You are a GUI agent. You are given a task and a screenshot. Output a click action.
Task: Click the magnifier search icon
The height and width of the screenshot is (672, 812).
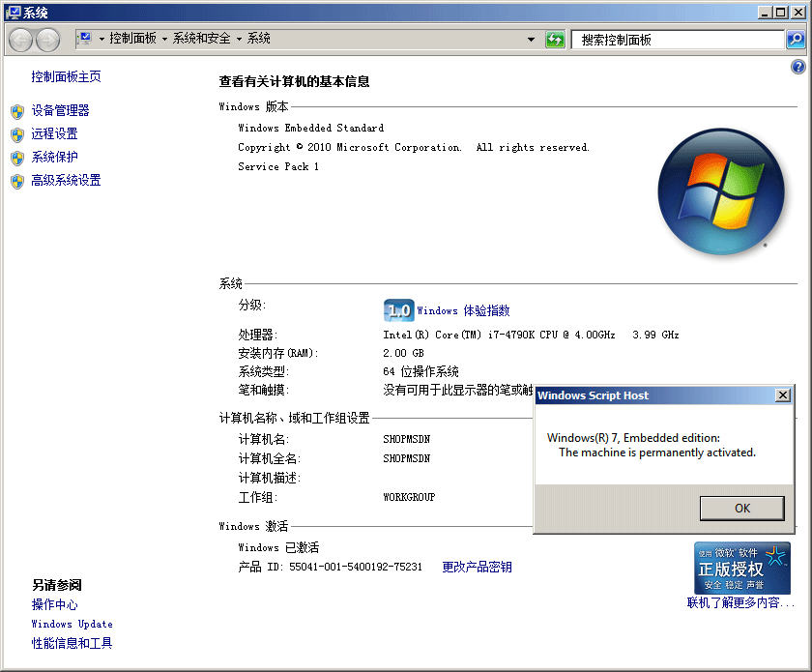pyautogui.click(x=795, y=40)
